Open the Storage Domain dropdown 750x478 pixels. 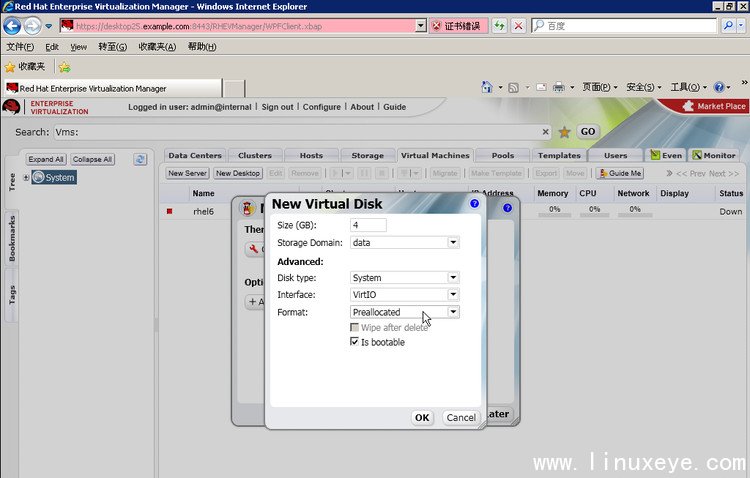point(453,243)
